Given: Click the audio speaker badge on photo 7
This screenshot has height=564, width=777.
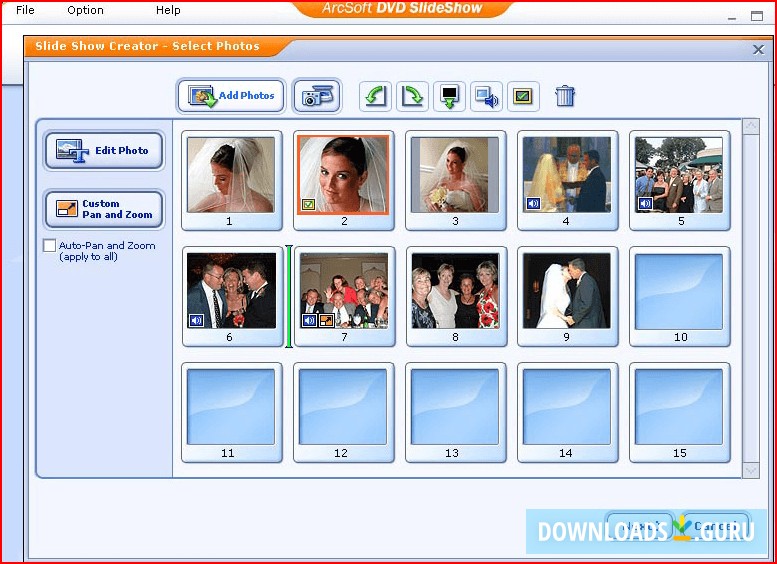Looking at the screenshot, I should pyautogui.click(x=309, y=320).
